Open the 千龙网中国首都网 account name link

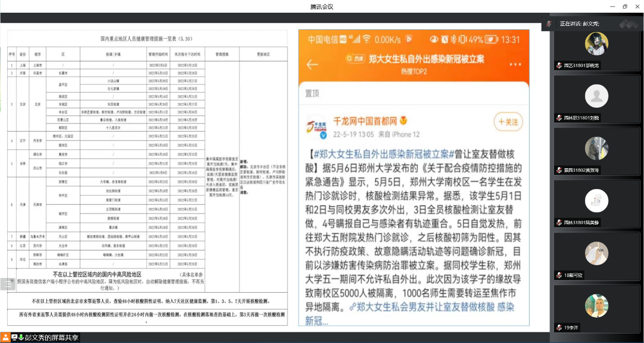tap(370, 121)
